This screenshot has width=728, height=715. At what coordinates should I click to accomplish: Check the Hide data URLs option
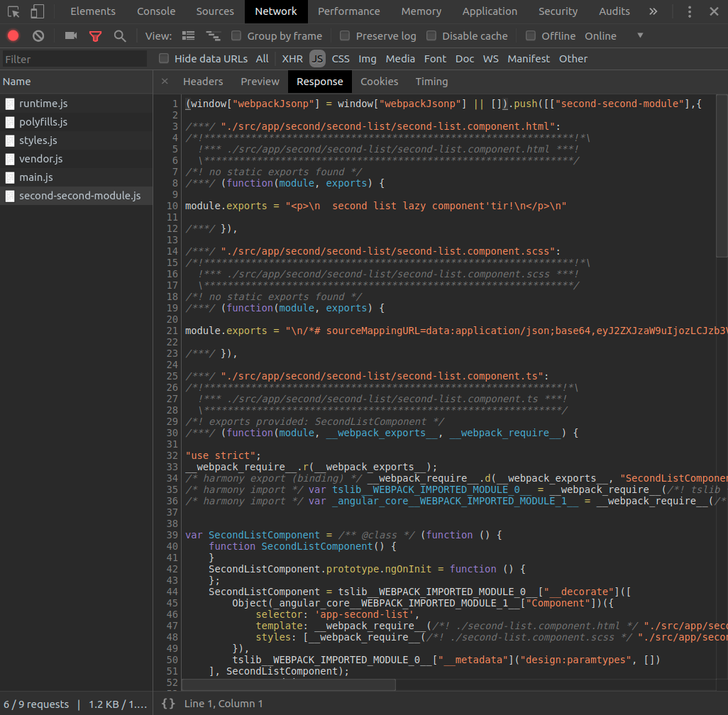pos(163,59)
